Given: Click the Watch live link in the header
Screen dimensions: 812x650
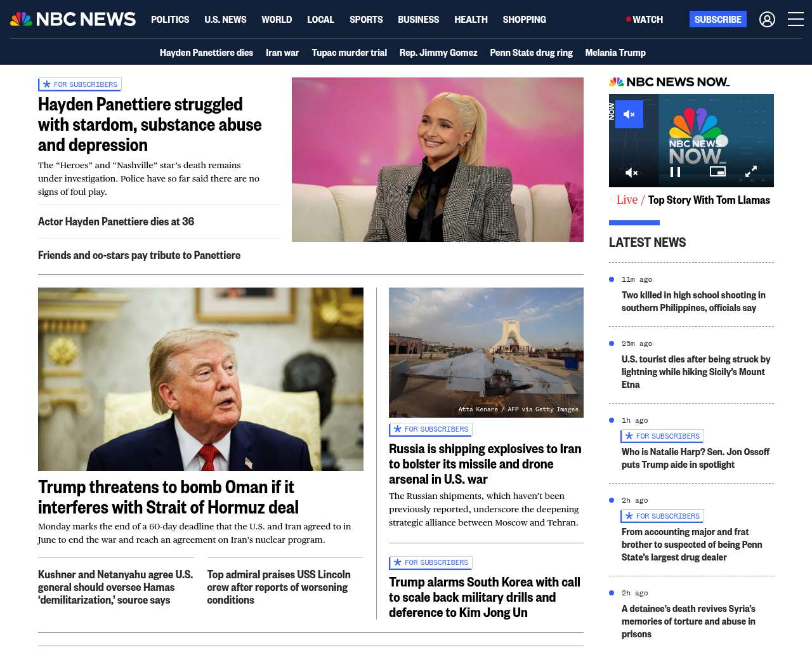Looking at the screenshot, I should pos(645,20).
